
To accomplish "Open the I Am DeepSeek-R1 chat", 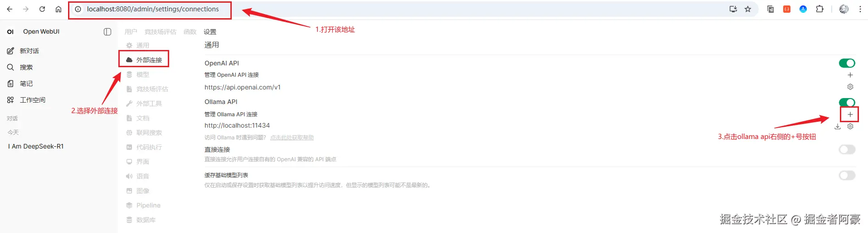I will click(x=36, y=146).
